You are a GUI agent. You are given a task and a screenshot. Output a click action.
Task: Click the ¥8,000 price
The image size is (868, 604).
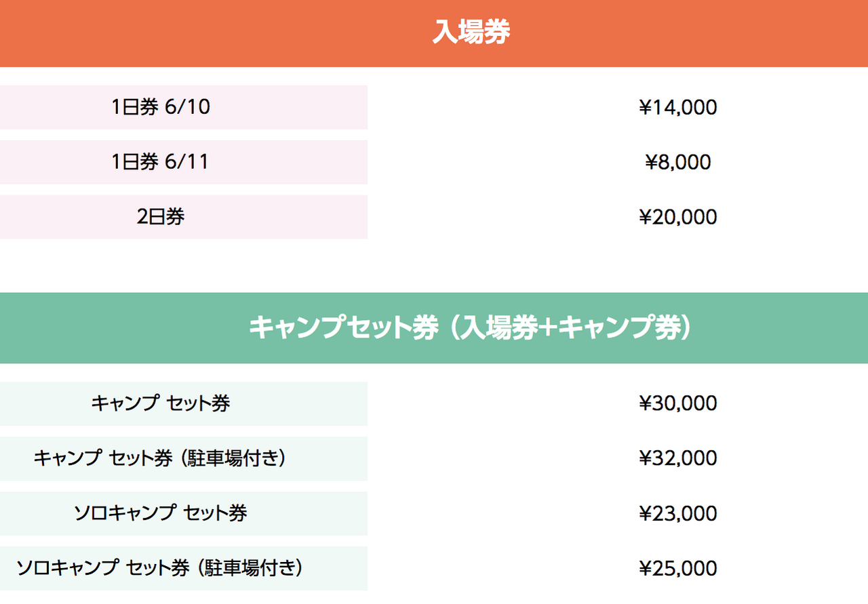tap(678, 162)
